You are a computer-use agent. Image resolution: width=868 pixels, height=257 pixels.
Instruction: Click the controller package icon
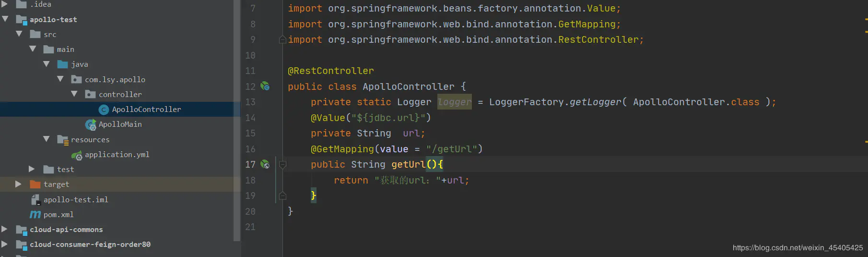coord(90,94)
